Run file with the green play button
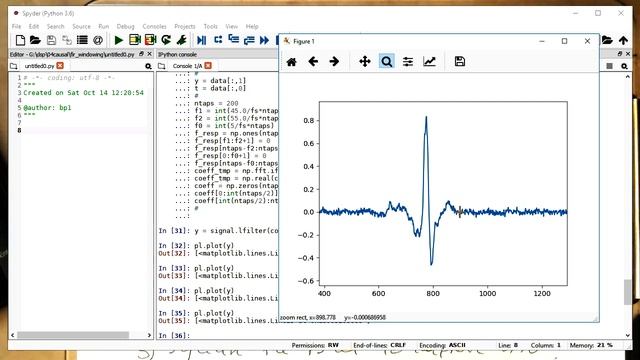Screen dimensions: 640x360 coord(119,40)
